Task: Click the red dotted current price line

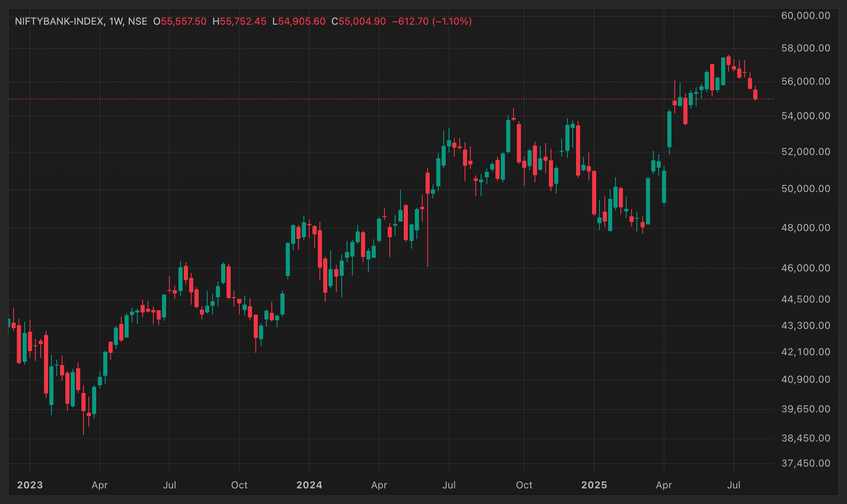Action: tap(391, 99)
